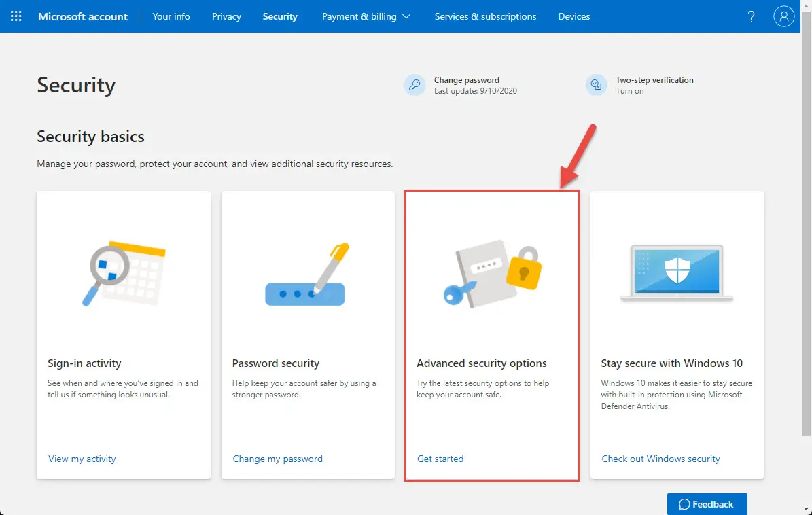Click the Advanced security options title
The height and width of the screenshot is (515, 812).
tap(482, 363)
